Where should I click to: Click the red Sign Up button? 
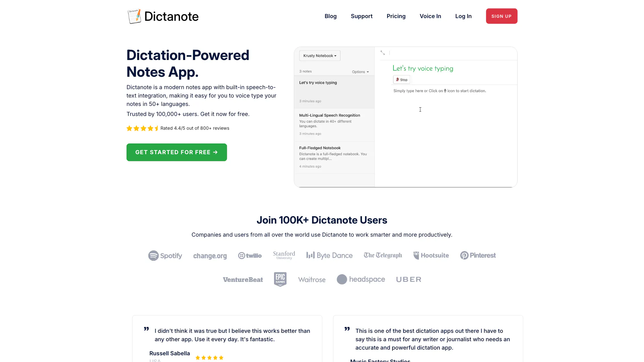tap(501, 16)
